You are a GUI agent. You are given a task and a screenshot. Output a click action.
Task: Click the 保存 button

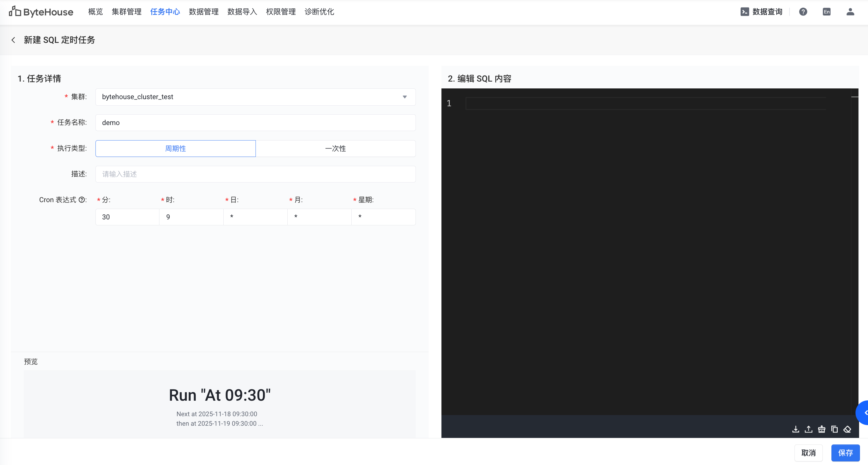[x=845, y=452]
